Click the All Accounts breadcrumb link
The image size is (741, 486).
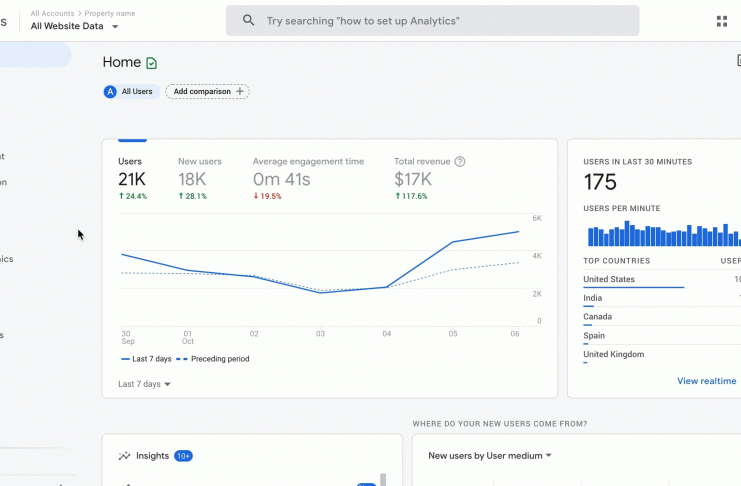pos(52,13)
